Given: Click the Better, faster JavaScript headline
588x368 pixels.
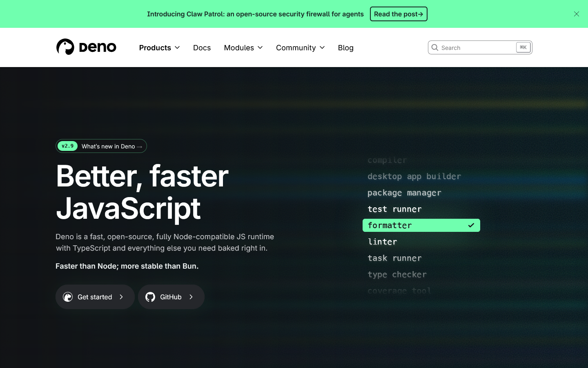Looking at the screenshot, I should [x=142, y=192].
